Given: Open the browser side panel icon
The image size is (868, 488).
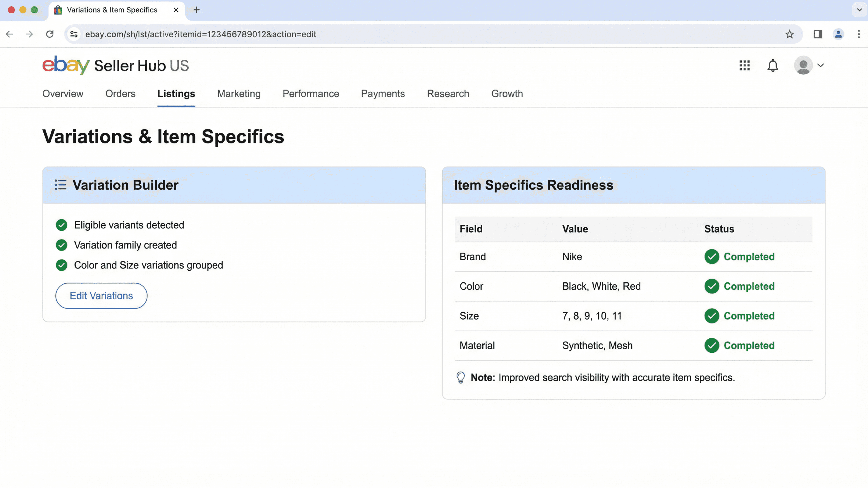Looking at the screenshot, I should [x=817, y=34].
